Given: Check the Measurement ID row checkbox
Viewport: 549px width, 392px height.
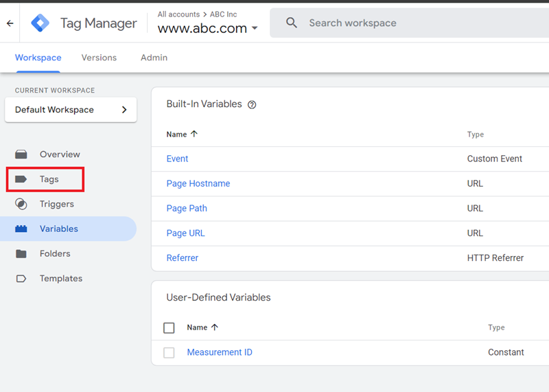Looking at the screenshot, I should 169,352.
